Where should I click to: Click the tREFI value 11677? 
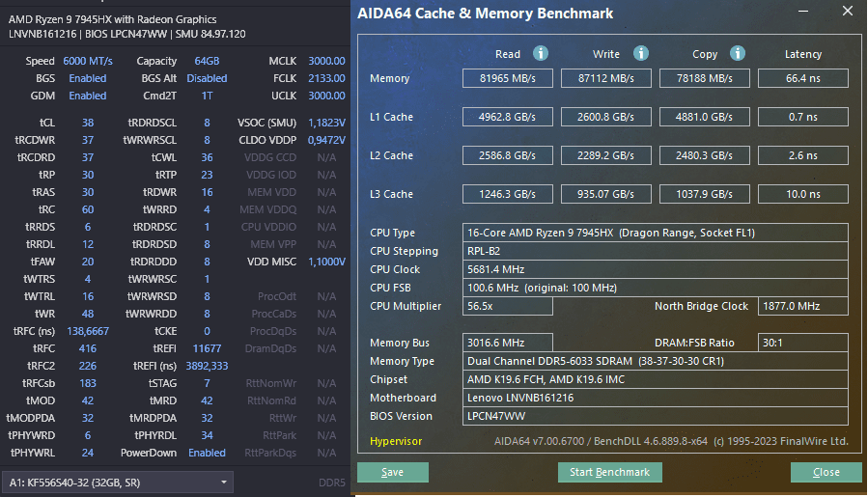pos(207,348)
